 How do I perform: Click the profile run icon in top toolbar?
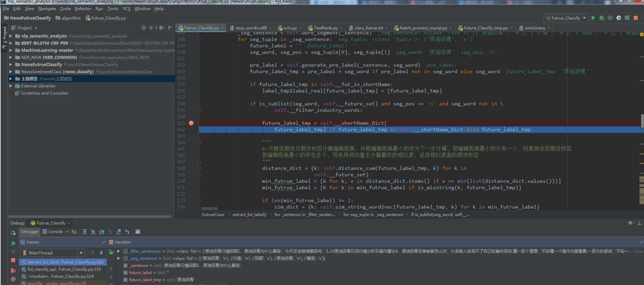click(x=619, y=18)
